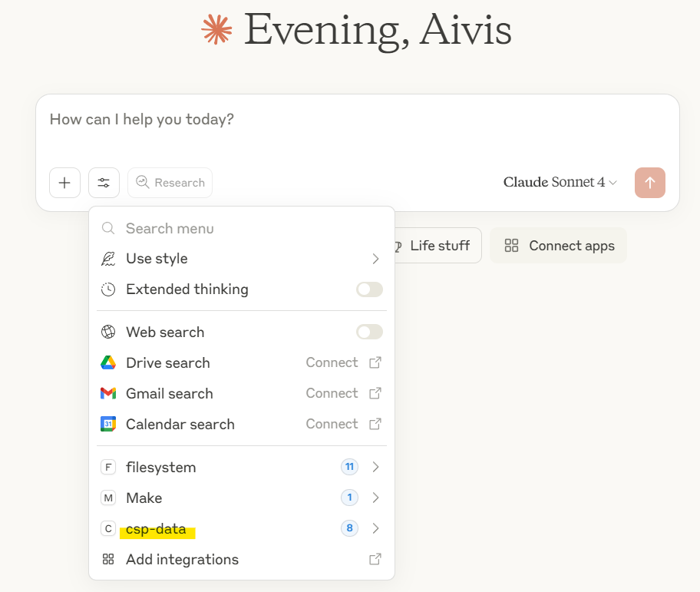Click external link icon on Add integrations row
The image size is (700, 592).
tap(375, 560)
